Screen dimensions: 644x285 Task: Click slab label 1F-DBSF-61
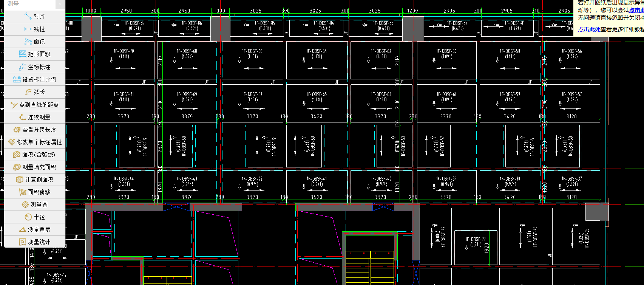(446, 94)
